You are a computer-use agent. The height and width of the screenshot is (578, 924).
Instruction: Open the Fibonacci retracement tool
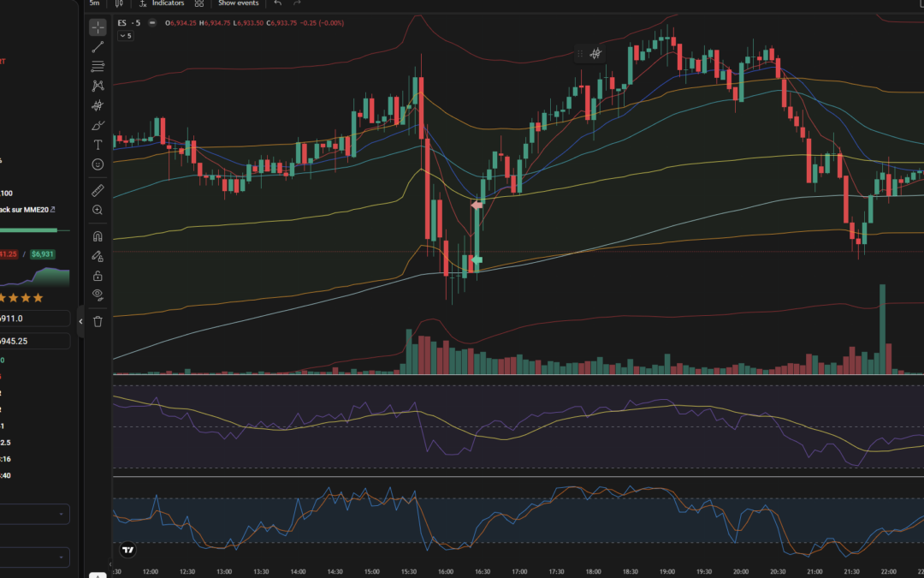[x=98, y=66]
